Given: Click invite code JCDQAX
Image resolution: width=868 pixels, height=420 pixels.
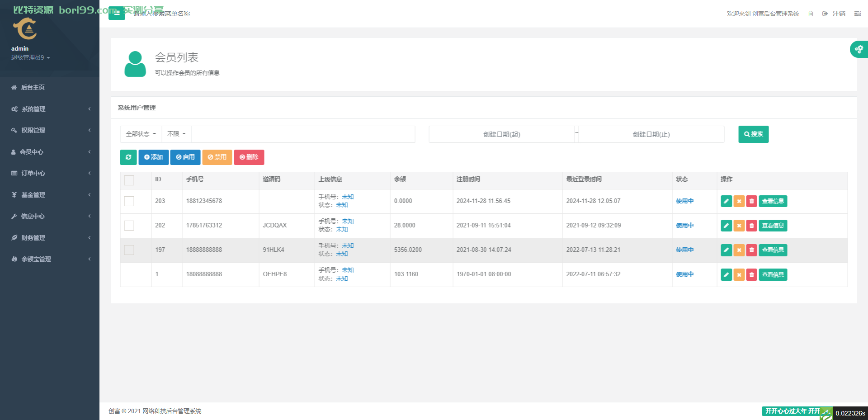Looking at the screenshot, I should [x=275, y=226].
